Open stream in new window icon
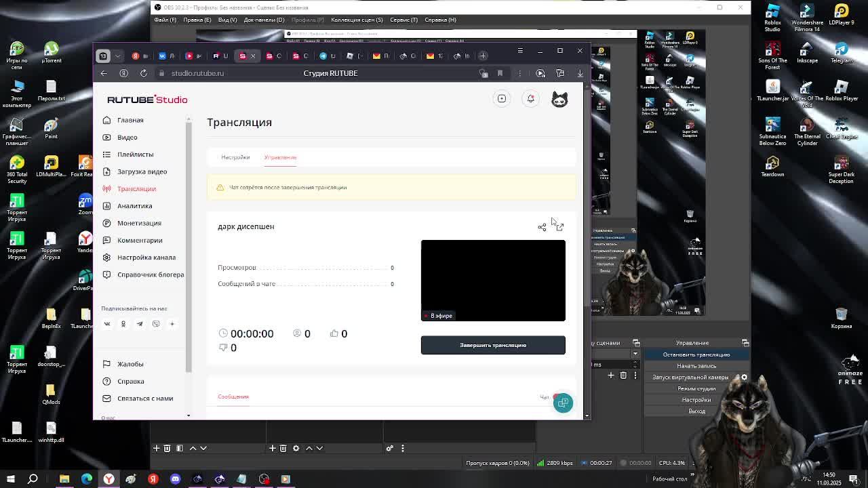Screen dimensions: 868x488 559,227
